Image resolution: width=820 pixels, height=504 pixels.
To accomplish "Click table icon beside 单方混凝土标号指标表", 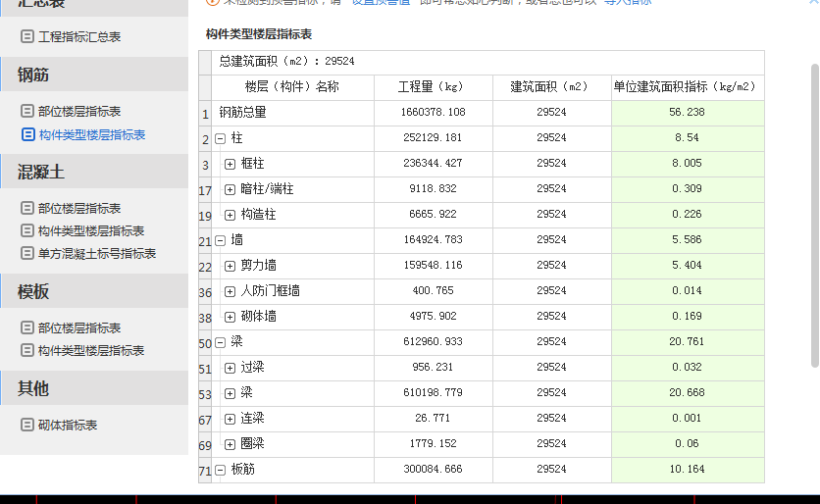I will pyautogui.click(x=27, y=253).
